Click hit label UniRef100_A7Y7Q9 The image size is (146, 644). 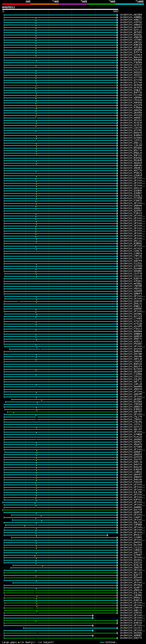[131, 77]
